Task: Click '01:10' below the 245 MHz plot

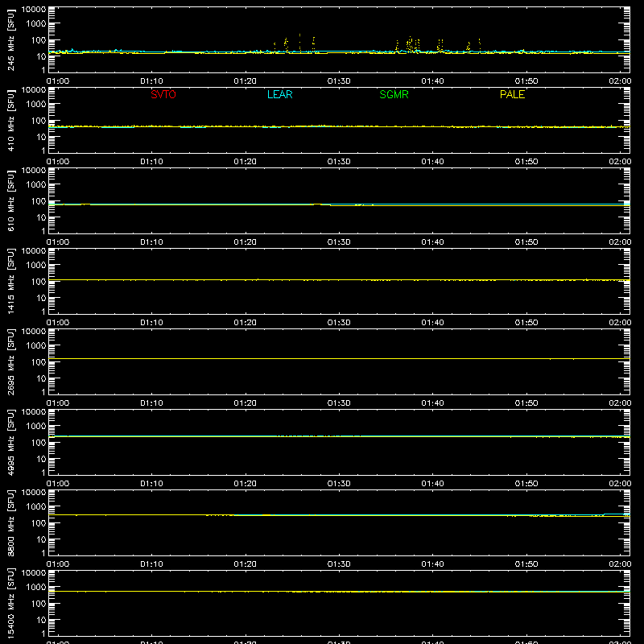Action: pos(151,81)
